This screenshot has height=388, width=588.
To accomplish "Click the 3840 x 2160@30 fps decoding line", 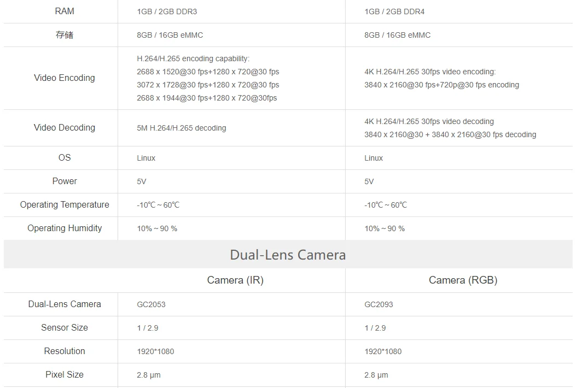I will (450, 135).
